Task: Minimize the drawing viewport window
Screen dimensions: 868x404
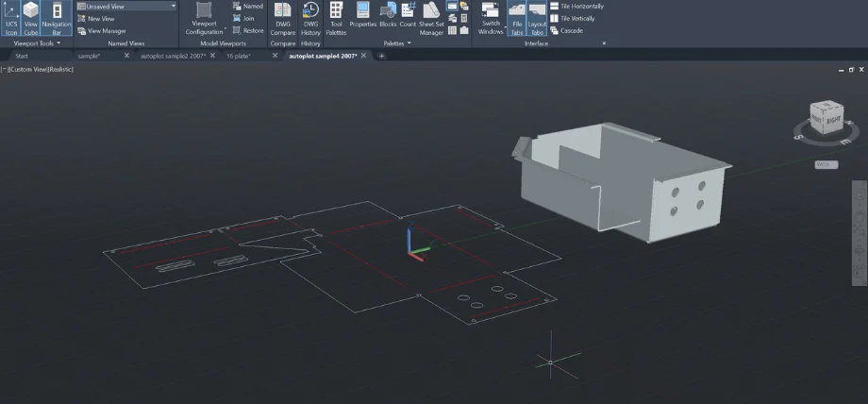Action: click(x=842, y=70)
